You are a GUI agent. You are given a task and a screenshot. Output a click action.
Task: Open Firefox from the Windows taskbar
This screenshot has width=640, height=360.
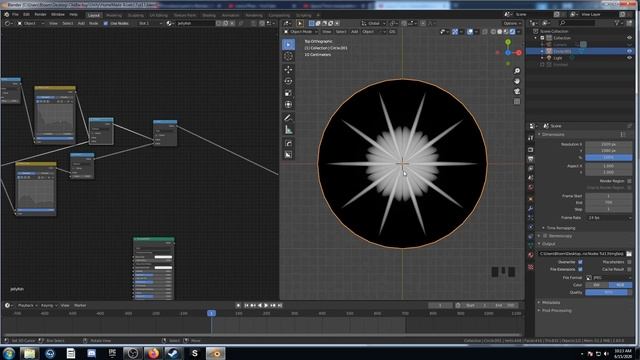pos(153,353)
